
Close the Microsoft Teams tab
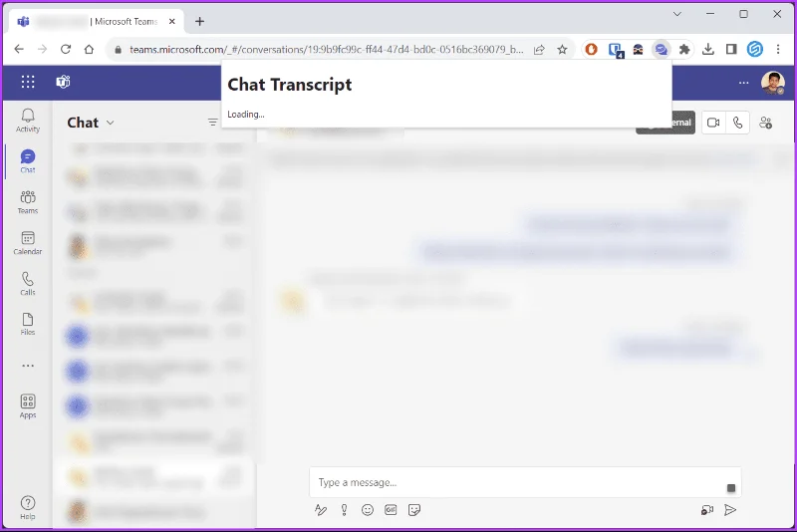pyautogui.click(x=171, y=21)
